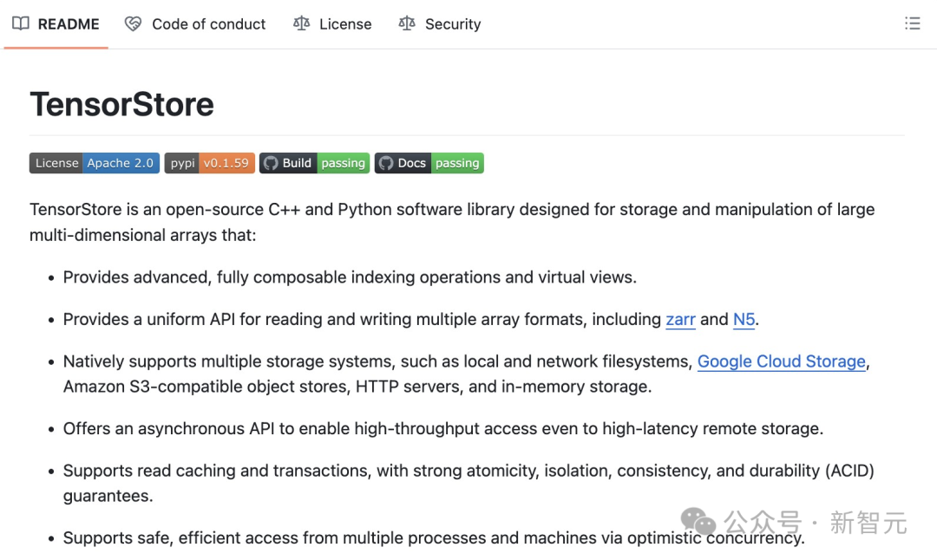This screenshot has width=937, height=560.
Task: Open the Google Cloud Storage link
Action: pyautogui.click(x=781, y=361)
